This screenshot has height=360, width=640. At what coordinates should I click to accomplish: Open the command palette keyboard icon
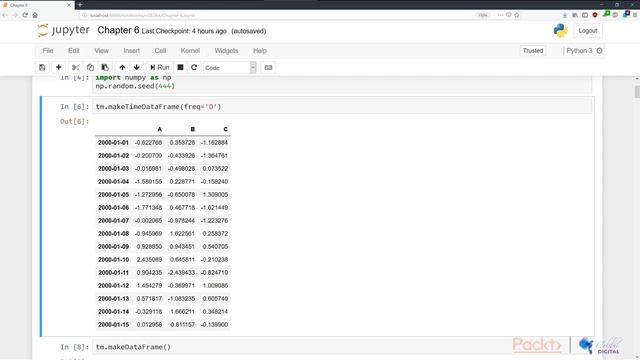click(268, 67)
